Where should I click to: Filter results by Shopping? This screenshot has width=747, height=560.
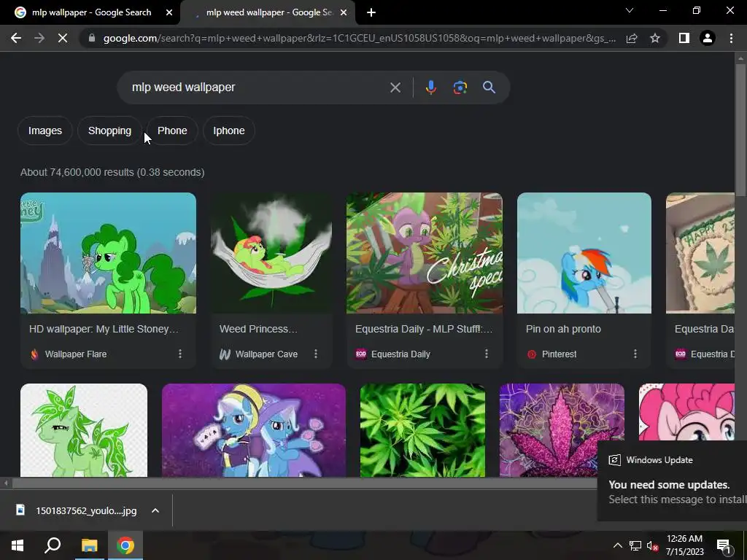click(x=109, y=131)
